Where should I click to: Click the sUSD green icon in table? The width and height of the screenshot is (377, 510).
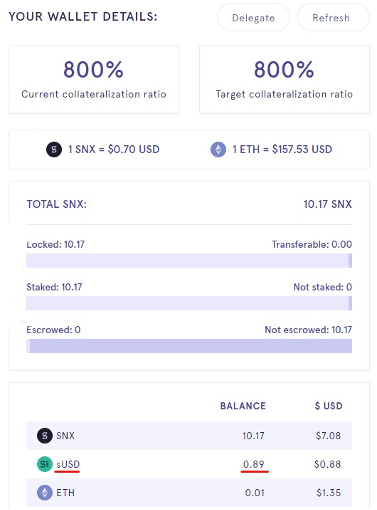[x=44, y=464]
